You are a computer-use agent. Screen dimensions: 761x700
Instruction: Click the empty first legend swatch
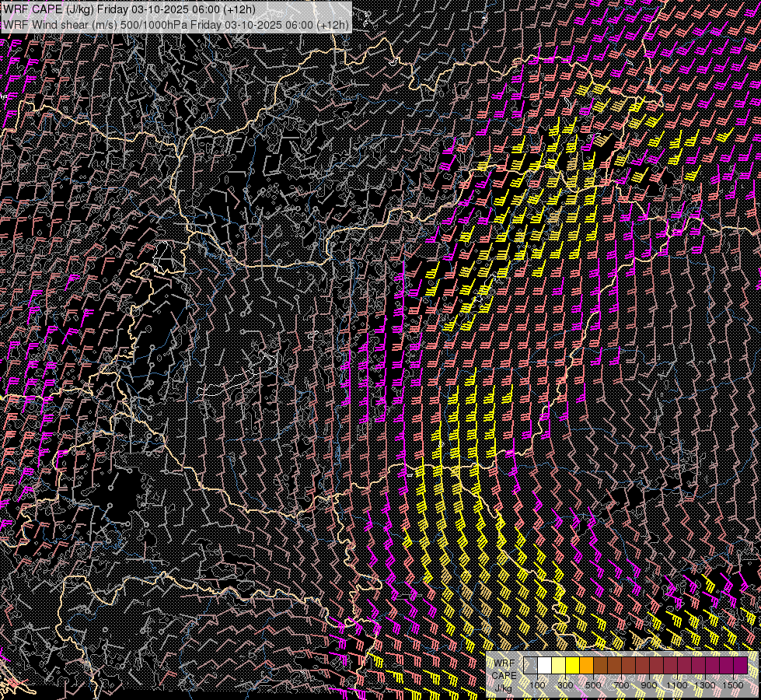[531, 666]
